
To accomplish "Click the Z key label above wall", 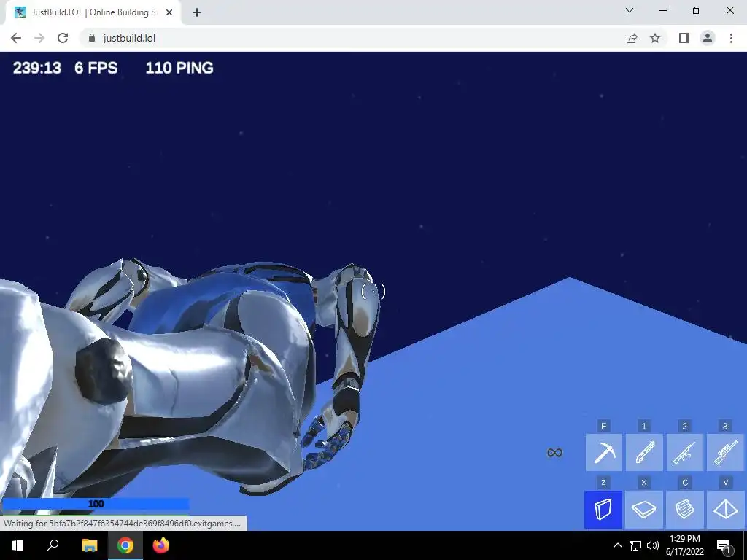I will click(x=603, y=483).
